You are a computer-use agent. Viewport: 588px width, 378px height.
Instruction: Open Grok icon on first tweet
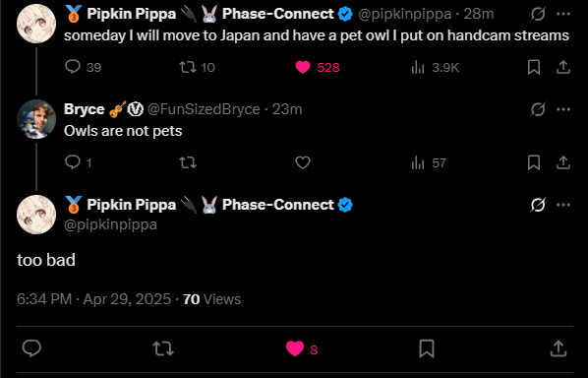(538, 14)
